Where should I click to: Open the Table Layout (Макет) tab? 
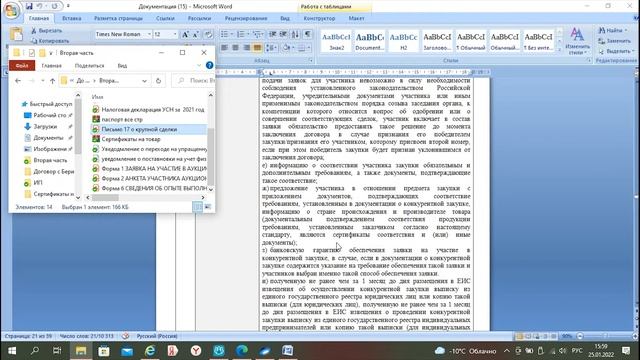coord(356,18)
